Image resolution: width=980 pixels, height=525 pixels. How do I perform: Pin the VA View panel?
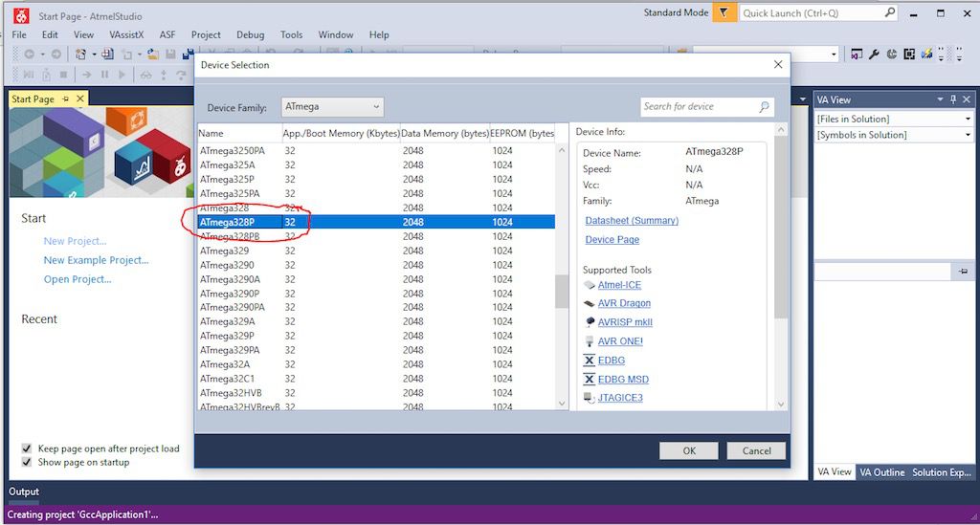coord(953,99)
